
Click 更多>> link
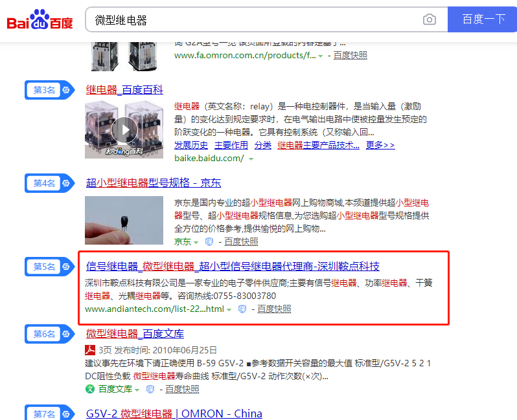click(x=380, y=145)
